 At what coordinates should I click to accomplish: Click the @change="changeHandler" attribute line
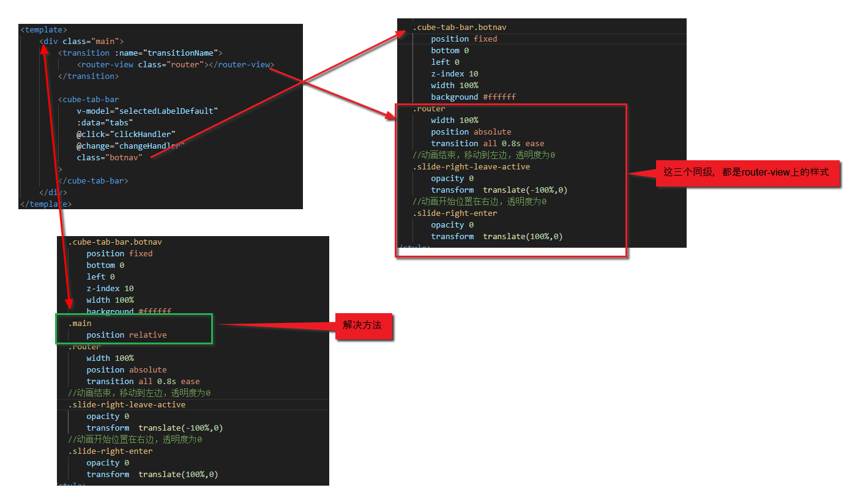tap(130, 146)
